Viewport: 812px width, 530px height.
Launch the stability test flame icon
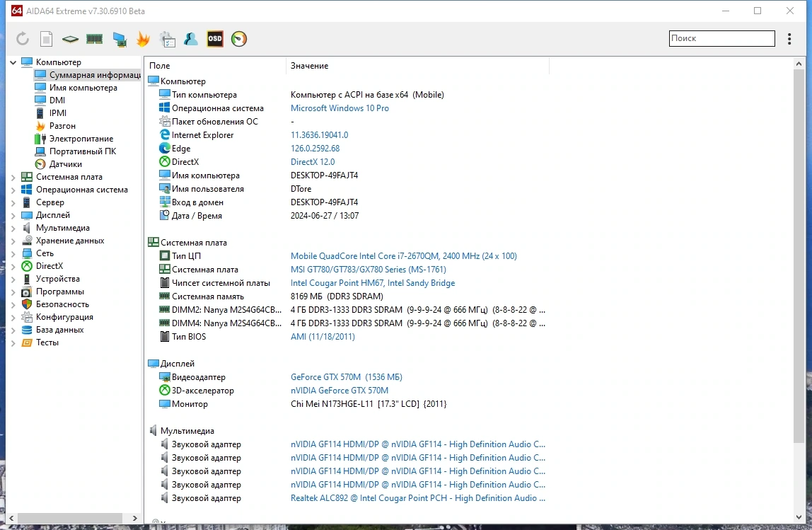(x=143, y=39)
